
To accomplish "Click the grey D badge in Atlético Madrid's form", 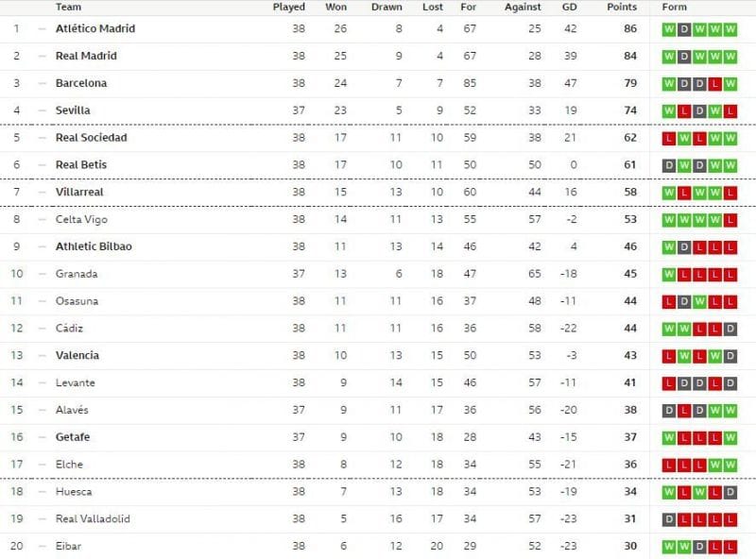I will point(684,29).
